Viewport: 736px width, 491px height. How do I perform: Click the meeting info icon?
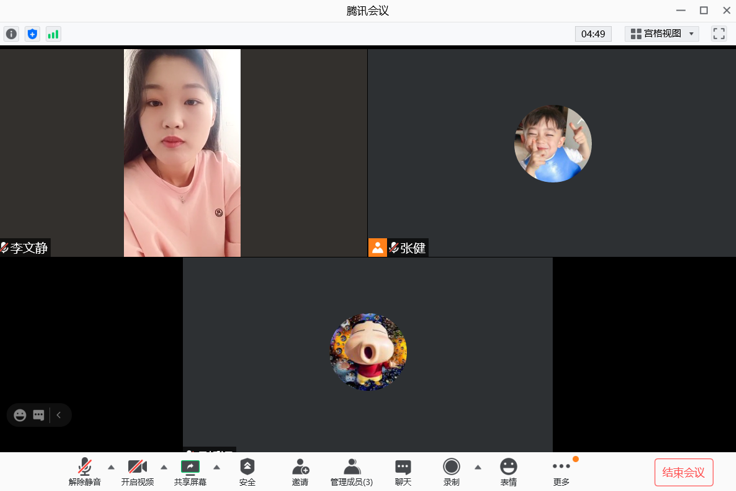(x=11, y=34)
